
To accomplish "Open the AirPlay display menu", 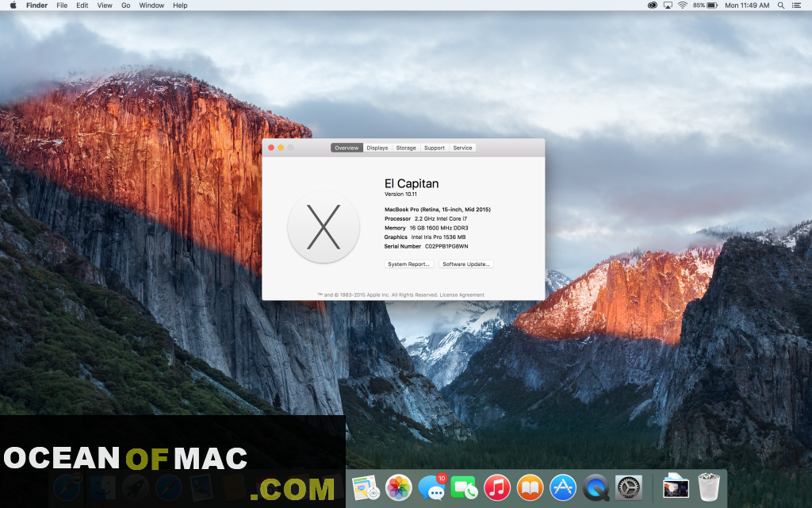I will pos(668,6).
